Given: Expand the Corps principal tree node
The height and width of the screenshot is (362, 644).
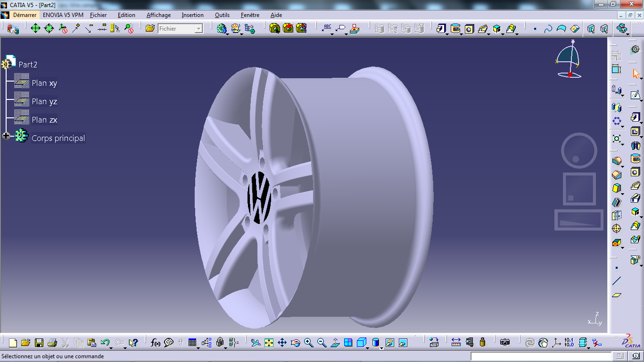Looking at the screenshot, I should click(x=6, y=136).
